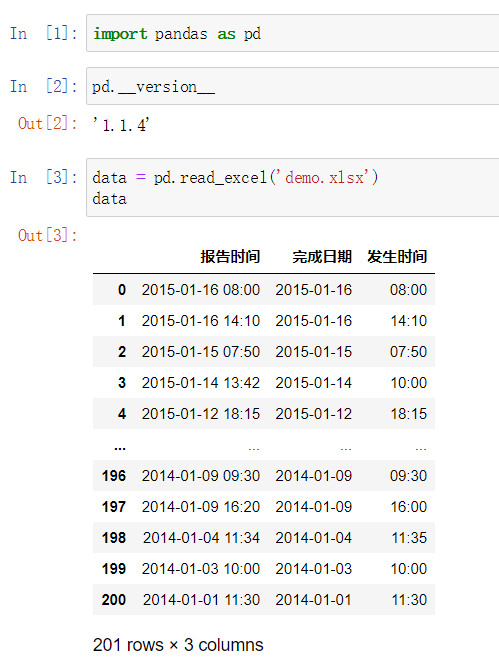The height and width of the screenshot is (665, 499).
Task: Click the import pandas code cell
Action: (293, 33)
